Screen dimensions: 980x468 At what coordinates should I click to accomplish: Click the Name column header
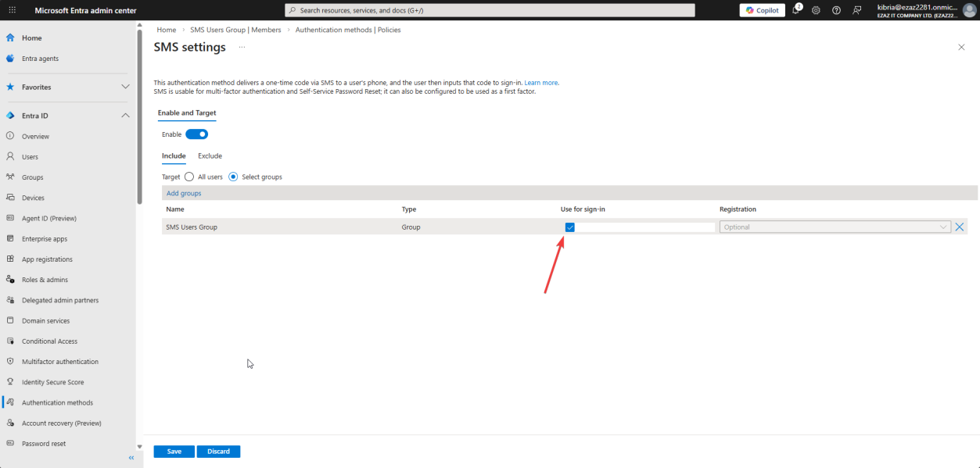point(175,209)
